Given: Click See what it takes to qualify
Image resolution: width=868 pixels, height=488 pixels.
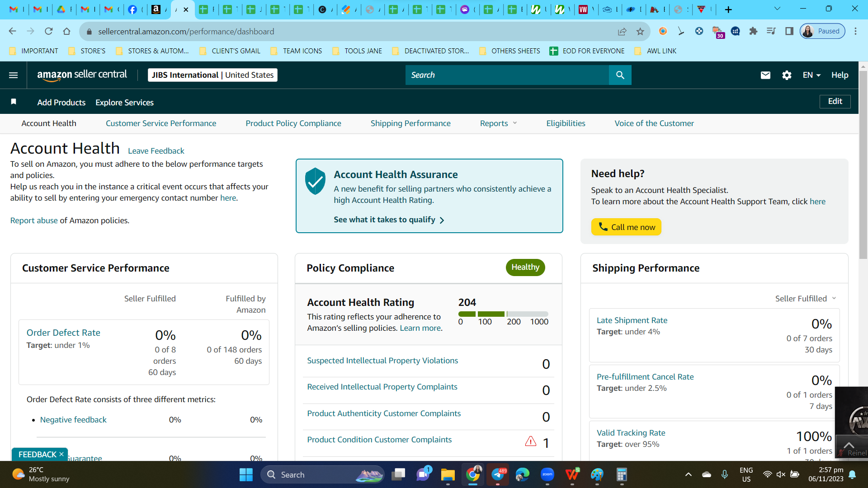Looking at the screenshot, I should [x=389, y=220].
